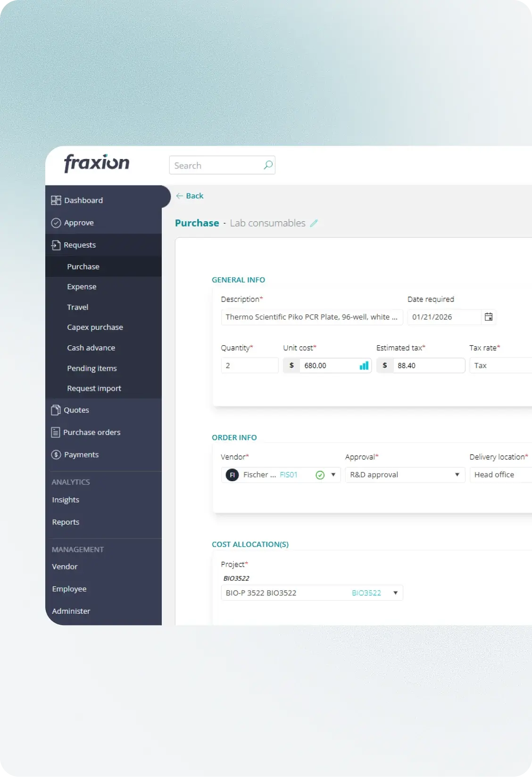532x777 pixels.
Task: Open Reports analytics
Action: [66, 522]
